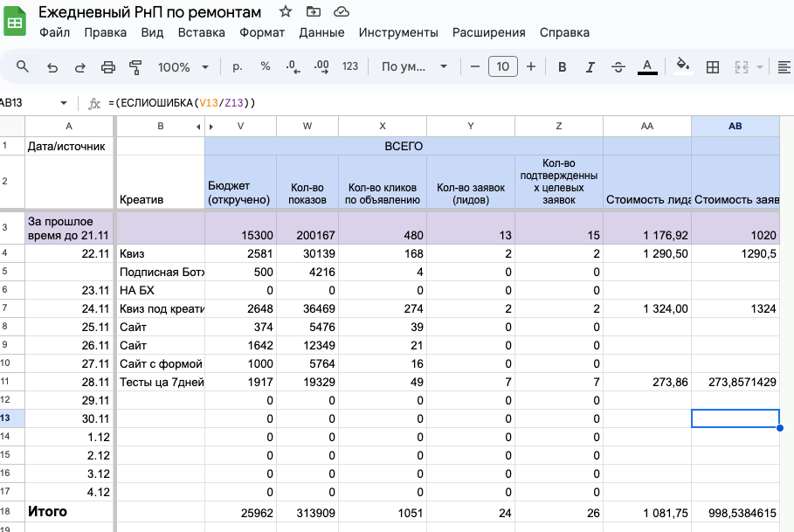Image resolution: width=794 pixels, height=532 pixels.
Task: Click cell value 273,8571429
Action: (735, 382)
